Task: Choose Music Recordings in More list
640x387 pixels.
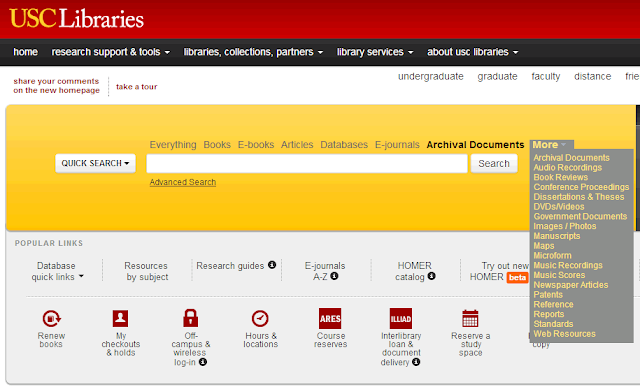Action: point(568,265)
